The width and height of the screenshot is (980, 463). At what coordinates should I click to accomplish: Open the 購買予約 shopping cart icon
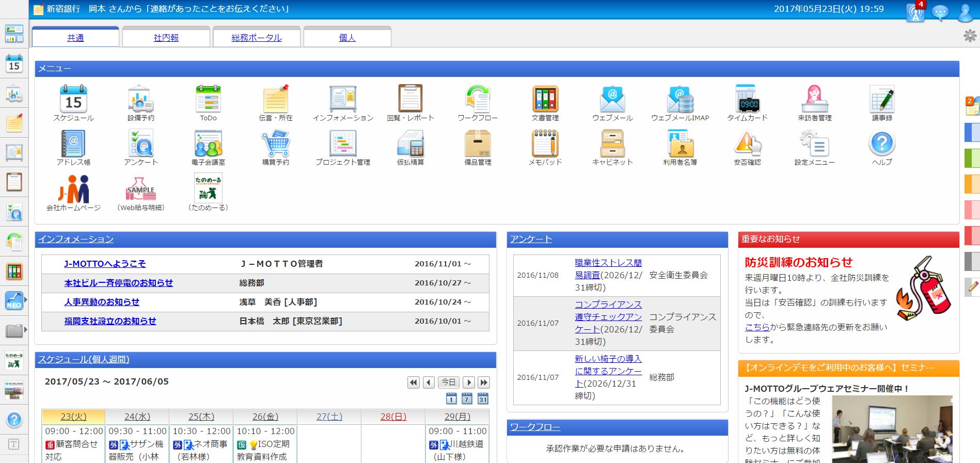click(276, 144)
